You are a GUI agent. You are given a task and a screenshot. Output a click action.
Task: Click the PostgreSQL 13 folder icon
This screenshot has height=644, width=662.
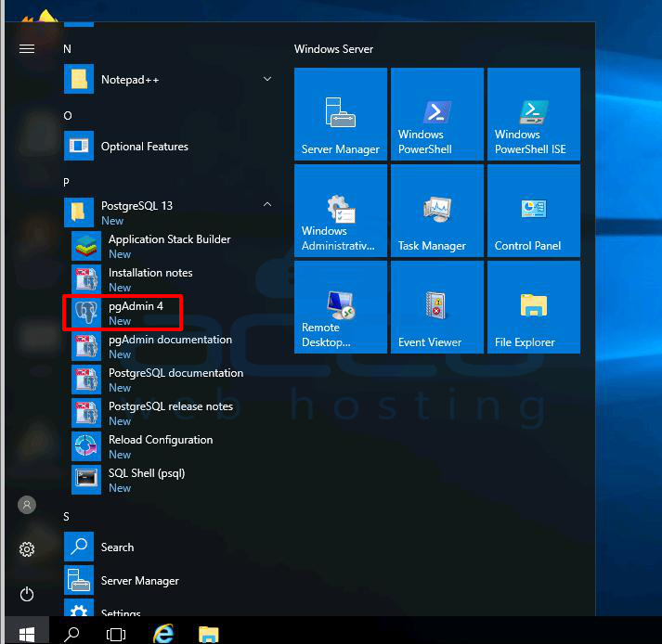[x=79, y=213]
